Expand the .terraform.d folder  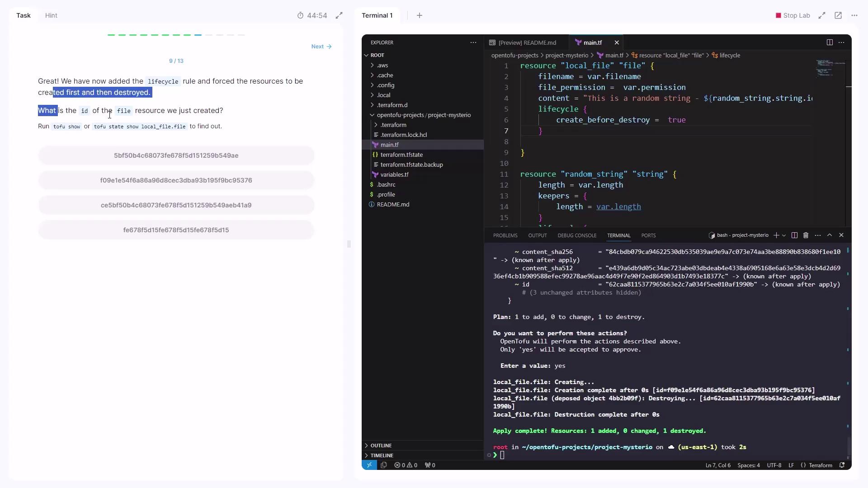point(392,105)
